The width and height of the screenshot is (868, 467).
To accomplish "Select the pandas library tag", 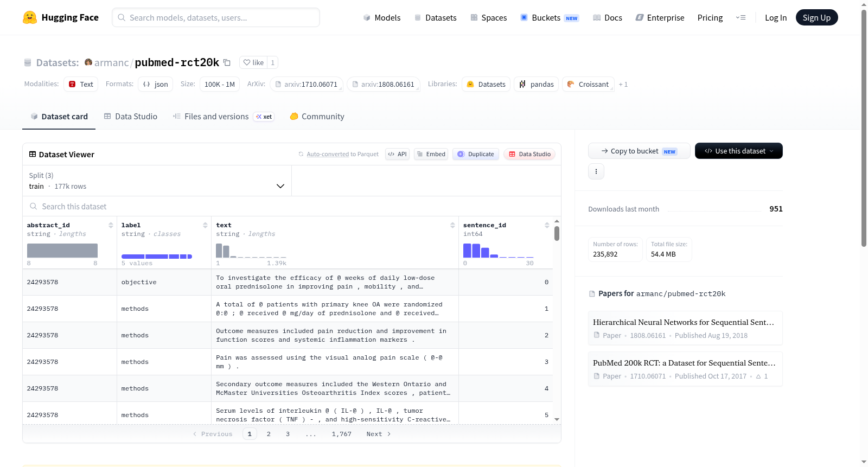I will tap(536, 84).
